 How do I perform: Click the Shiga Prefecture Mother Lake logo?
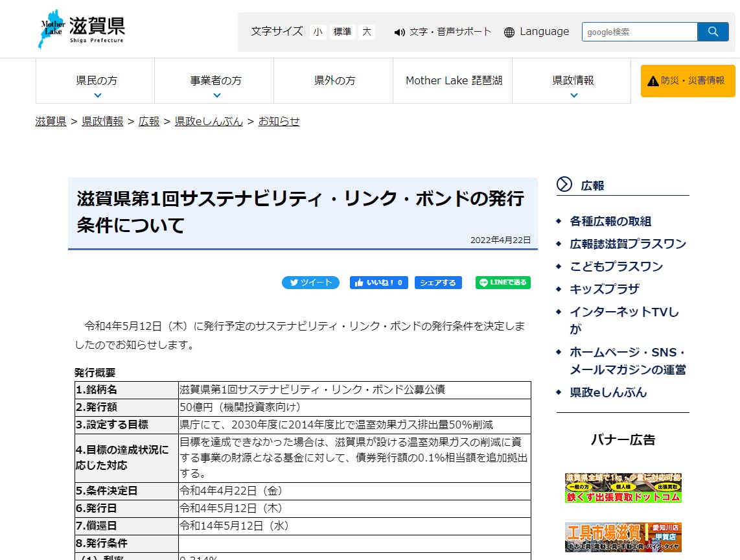click(x=81, y=30)
